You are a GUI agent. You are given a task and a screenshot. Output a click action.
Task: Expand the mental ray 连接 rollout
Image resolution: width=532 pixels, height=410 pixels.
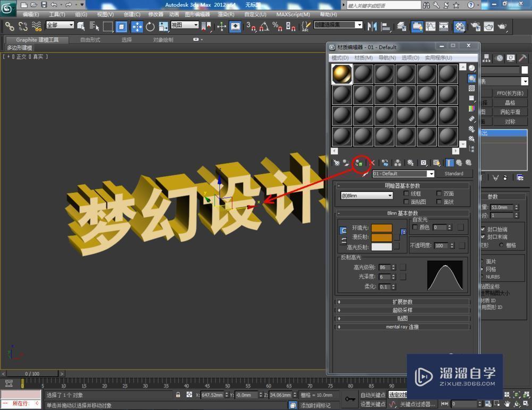[402, 326]
